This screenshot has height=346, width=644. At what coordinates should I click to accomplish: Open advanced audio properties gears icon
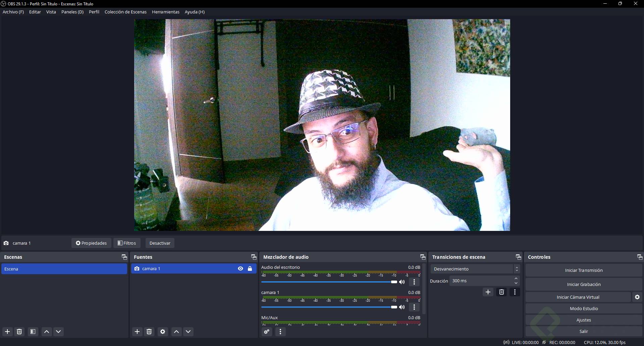pos(267,332)
